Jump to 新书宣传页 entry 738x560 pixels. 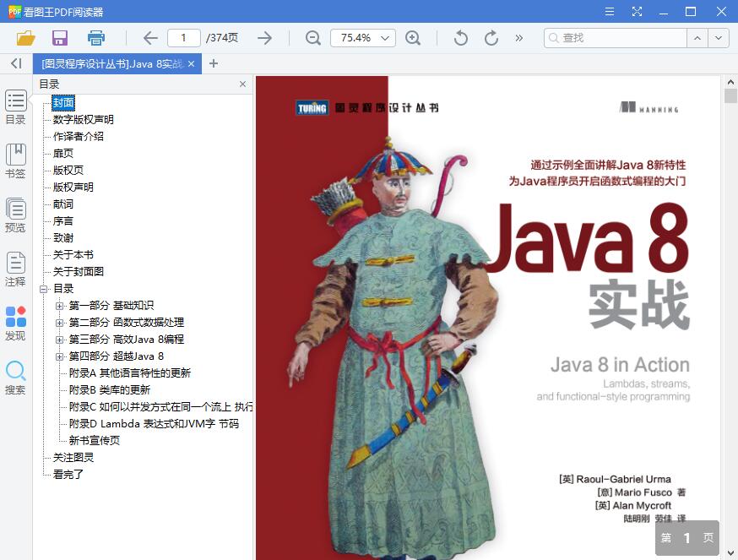click(x=94, y=441)
